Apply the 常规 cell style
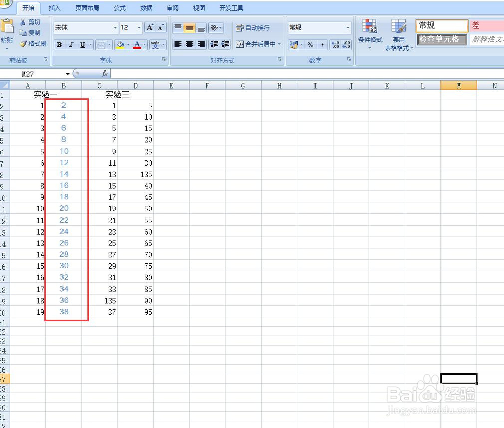 click(x=442, y=26)
